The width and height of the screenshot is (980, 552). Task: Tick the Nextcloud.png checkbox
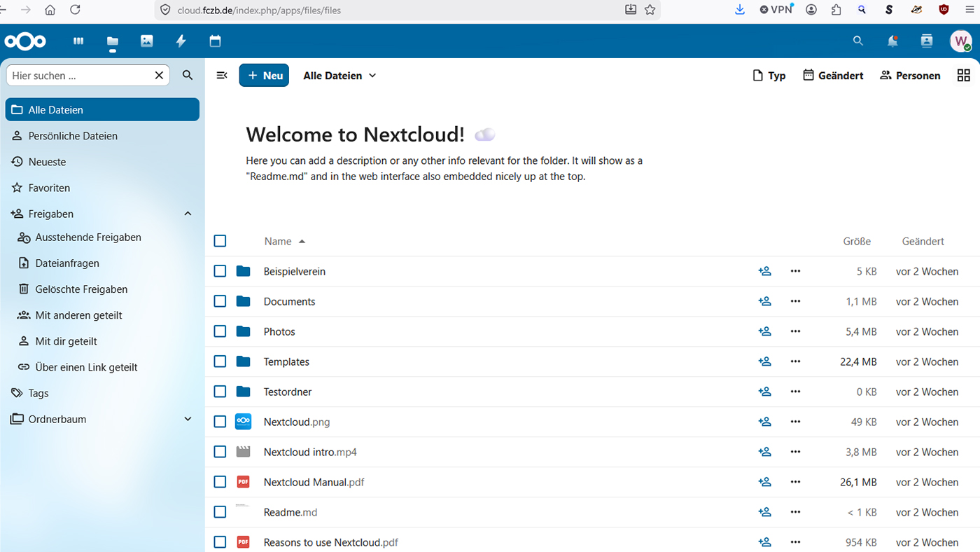point(220,422)
